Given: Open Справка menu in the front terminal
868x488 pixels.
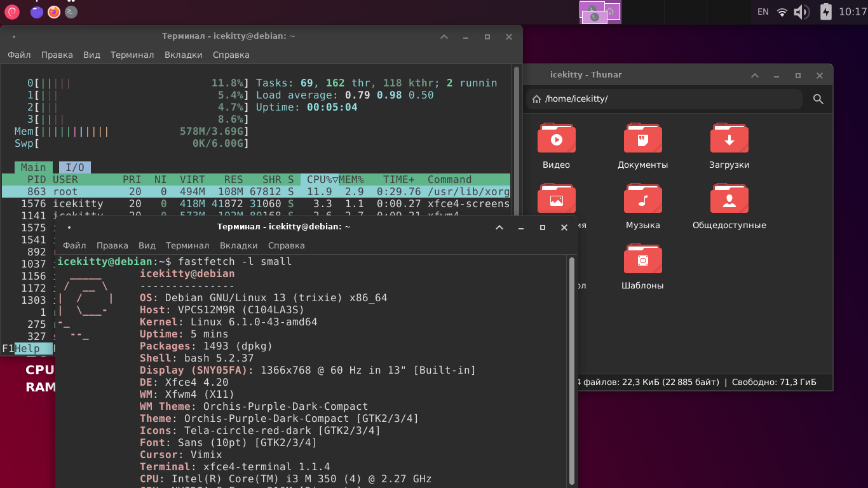Looking at the screenshot, I should pos(286,245).
